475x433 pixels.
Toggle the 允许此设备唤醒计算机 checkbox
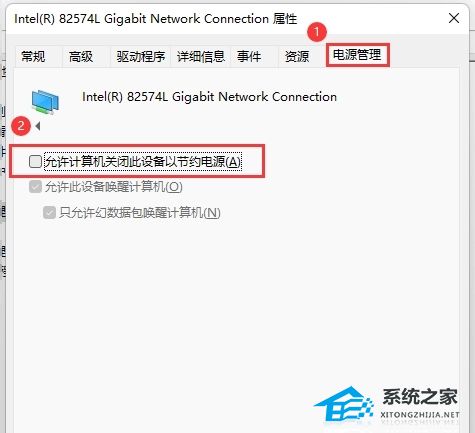click(x=35, y=187)
